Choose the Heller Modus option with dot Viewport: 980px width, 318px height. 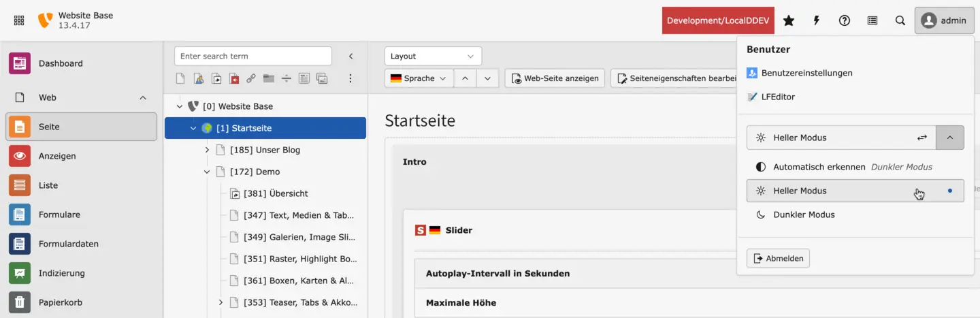[x=855, y=191]
